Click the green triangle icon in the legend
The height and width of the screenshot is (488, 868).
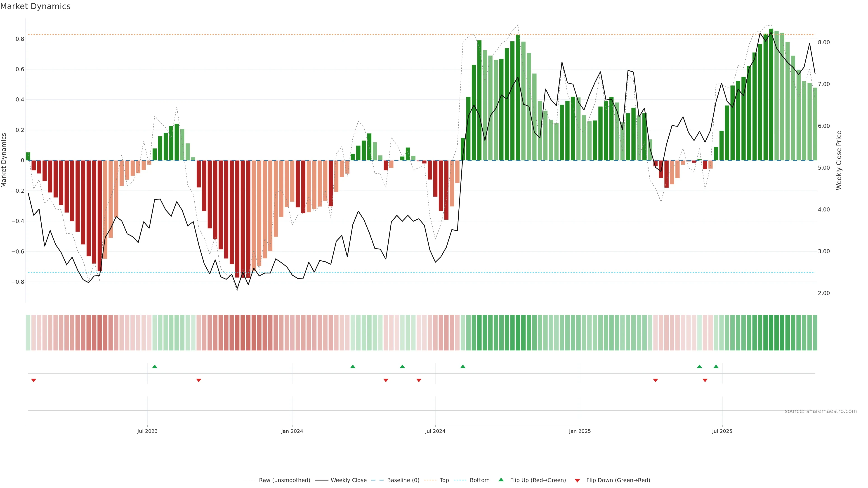tap(501, 480)
